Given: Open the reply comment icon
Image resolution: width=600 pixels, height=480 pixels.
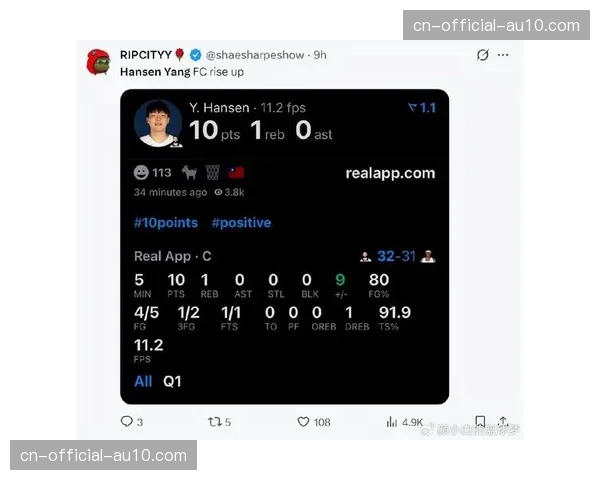Looking at the screenshot, I should click(126, 421).
